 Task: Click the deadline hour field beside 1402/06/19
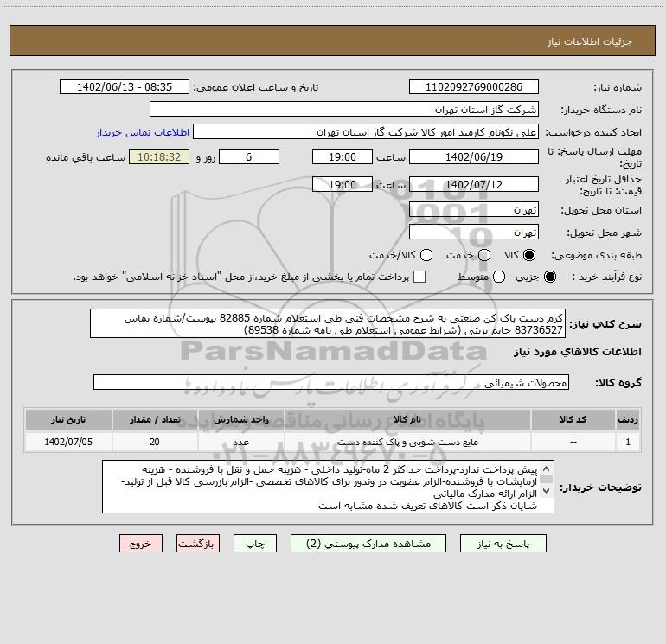coord(343,156)
